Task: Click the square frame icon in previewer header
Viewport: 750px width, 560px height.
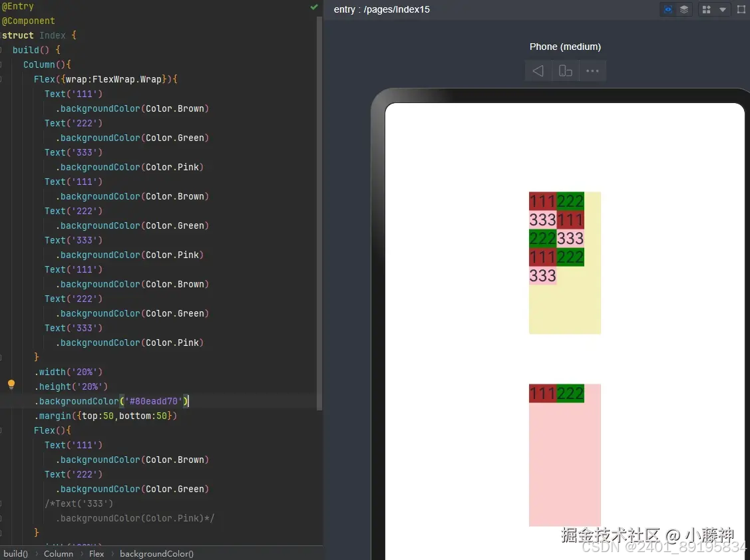Action: click(741, 9)
